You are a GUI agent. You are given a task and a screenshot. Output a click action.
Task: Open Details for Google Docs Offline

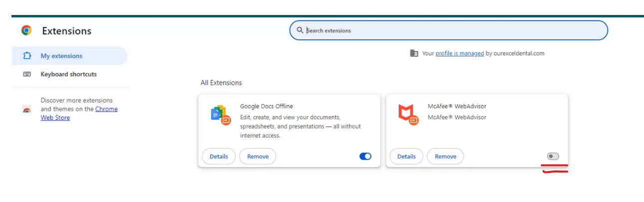pos(219,156)
